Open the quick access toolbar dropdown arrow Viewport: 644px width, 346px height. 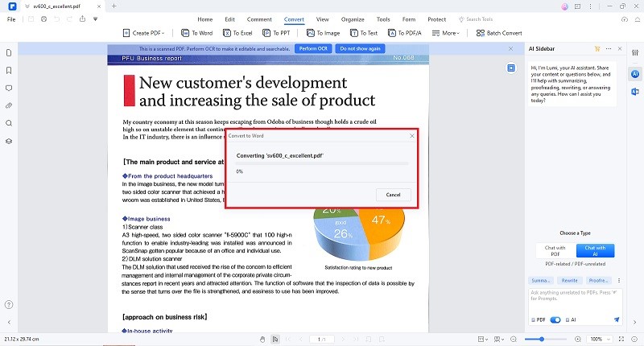pyautogui.click(x=95, y=19)
